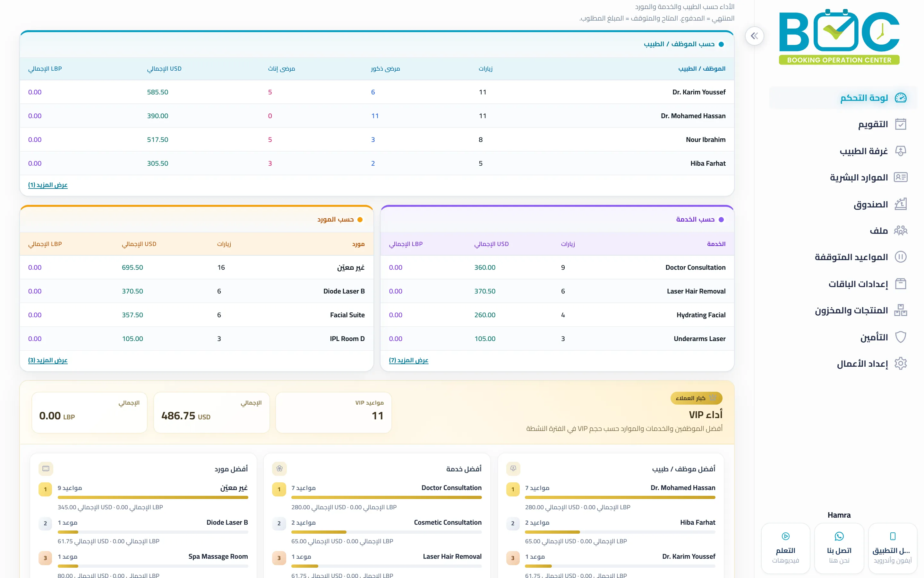Open the التطبيق iPhone and Android card

pos(892,548)
